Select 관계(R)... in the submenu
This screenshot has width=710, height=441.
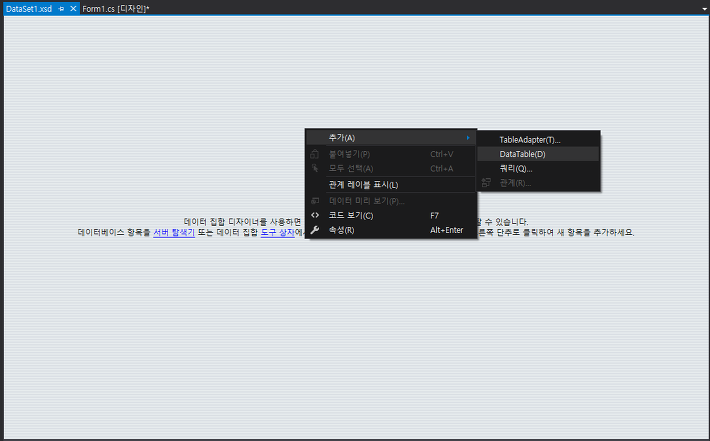(538, 183)
